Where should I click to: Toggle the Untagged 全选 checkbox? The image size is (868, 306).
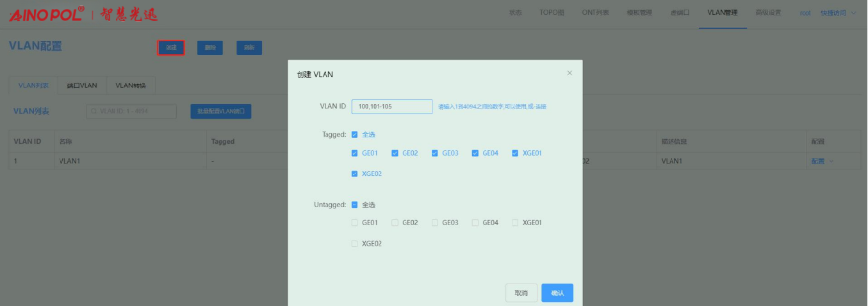tap(355, 205)
